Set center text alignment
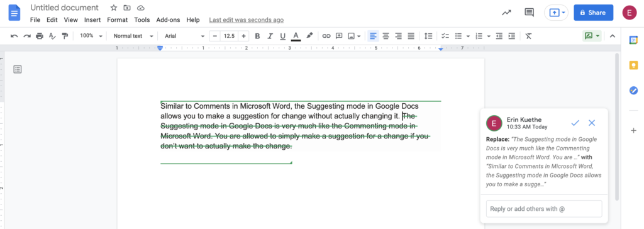644x229 pixels. click(386, 36)
